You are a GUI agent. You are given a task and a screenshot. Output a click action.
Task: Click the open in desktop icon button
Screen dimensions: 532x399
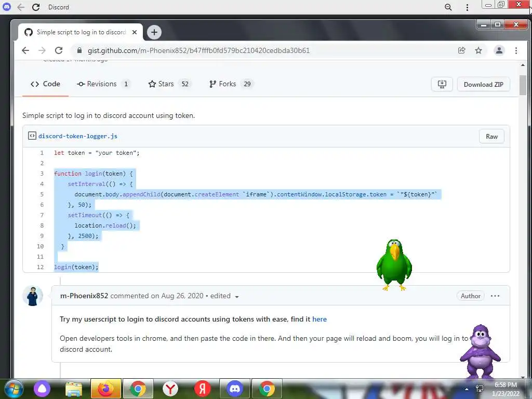[442, 85]
